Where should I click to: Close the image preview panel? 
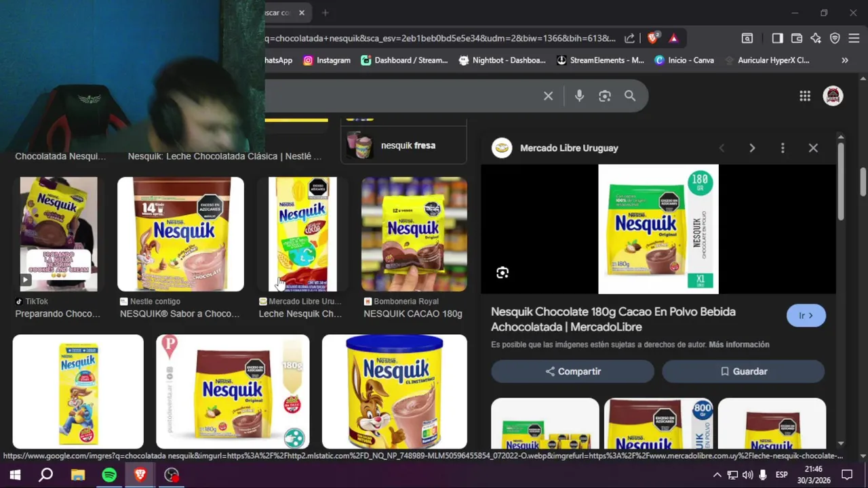click(813, 148)
